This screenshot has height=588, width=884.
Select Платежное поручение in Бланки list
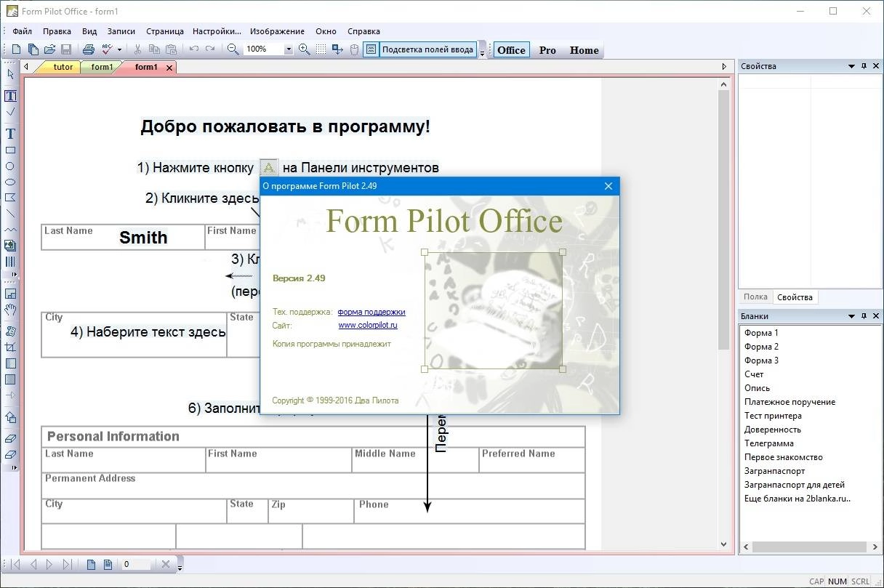pos(789,402)
